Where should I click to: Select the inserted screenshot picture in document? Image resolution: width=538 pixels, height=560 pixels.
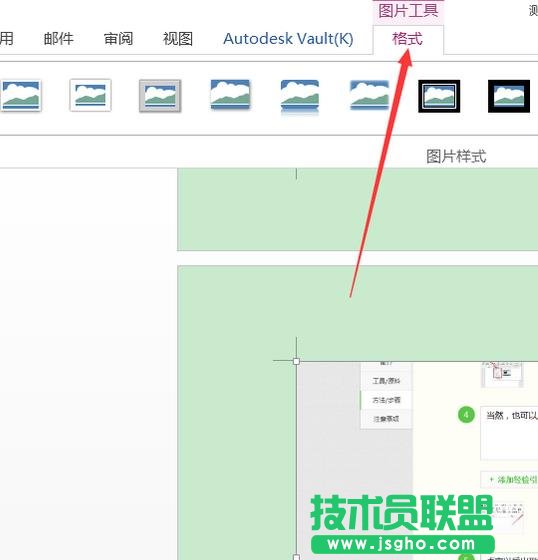pos(417,460)
